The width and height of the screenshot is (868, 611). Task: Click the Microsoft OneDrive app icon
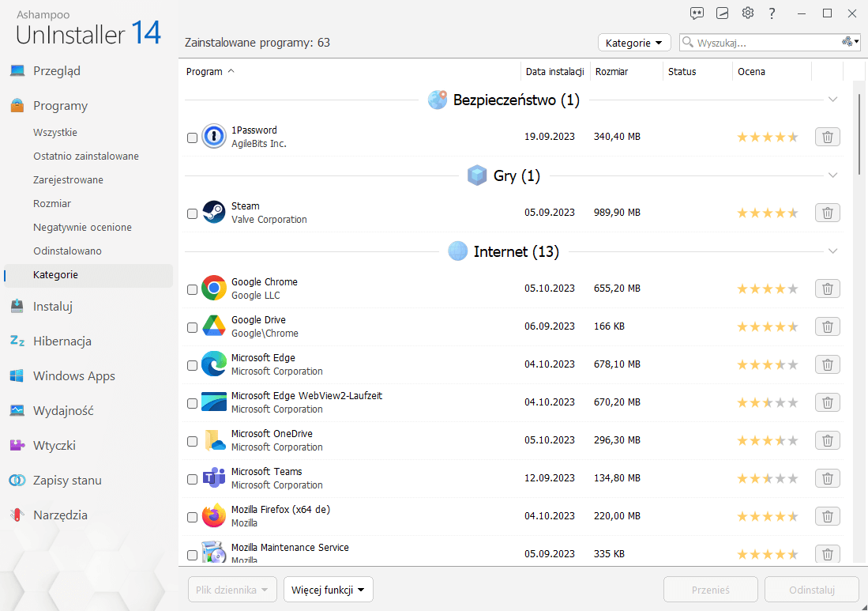(214, 439)
